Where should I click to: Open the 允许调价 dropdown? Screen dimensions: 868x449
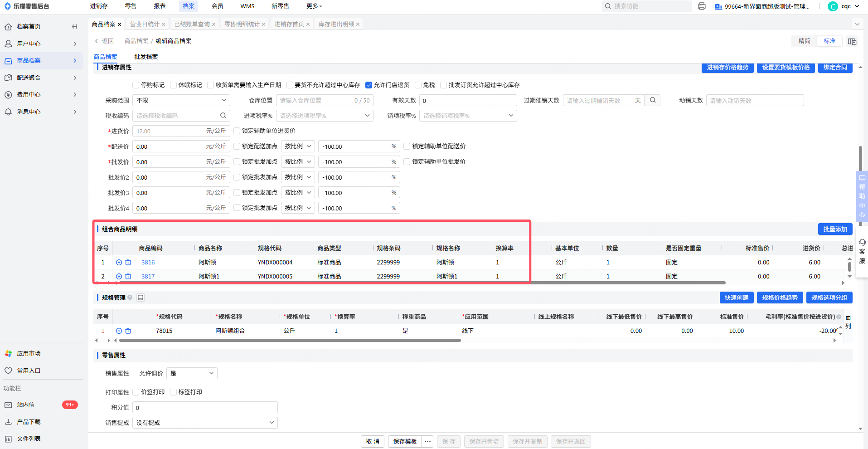(x=192, y=373)
